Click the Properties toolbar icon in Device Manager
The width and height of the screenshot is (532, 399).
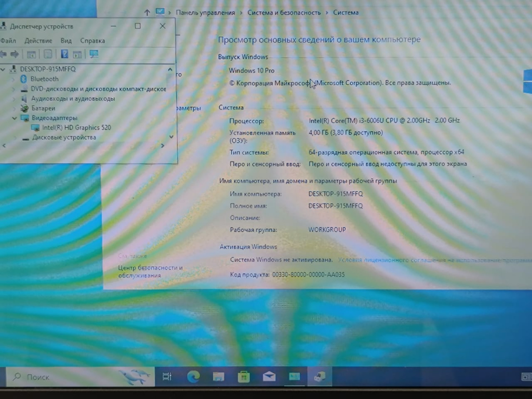pos(48,55)
